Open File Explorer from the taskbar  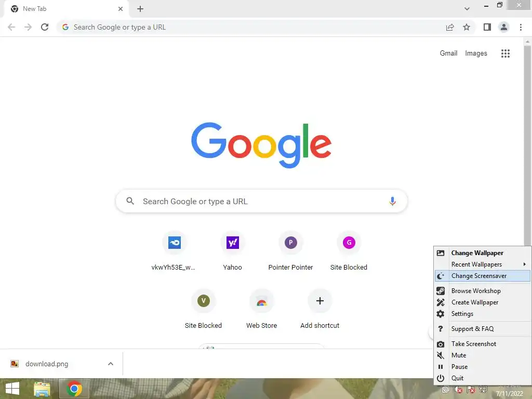point(42,389)
